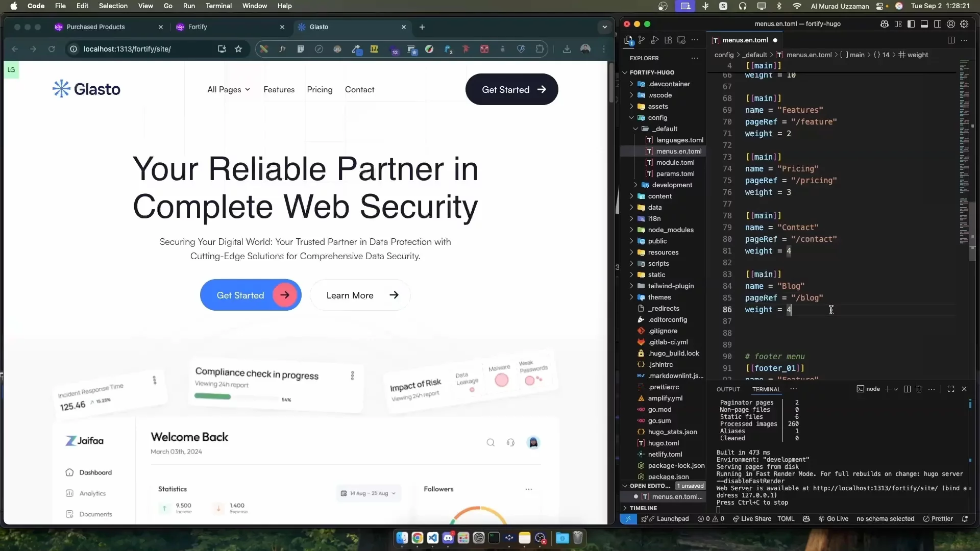The image size is (980, 551).
Task: Switch to the OUTPUT panel tab
Action: pos(728,389)
